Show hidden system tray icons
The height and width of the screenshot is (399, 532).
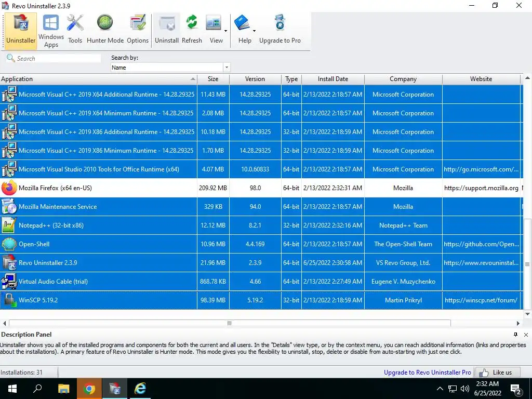coord(440,389)
